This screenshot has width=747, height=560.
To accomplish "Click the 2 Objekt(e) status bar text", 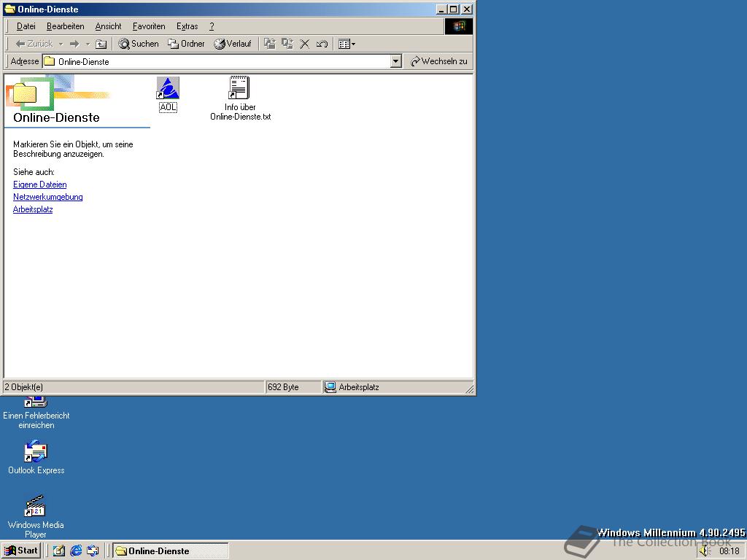I will [24, 387].
